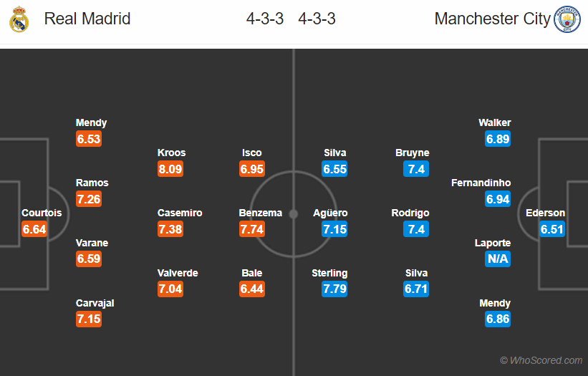588x376 pixels.
Task: Open the Real Madrid team name link
Action: click(x=87, y=19)
